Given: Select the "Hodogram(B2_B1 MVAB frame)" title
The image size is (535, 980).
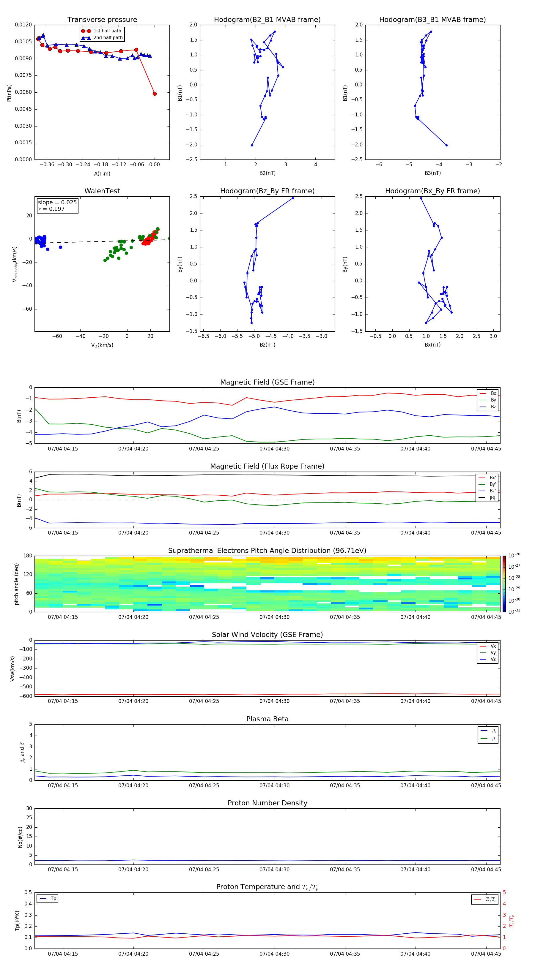Looking at the screenshot, I should (267, 20).
